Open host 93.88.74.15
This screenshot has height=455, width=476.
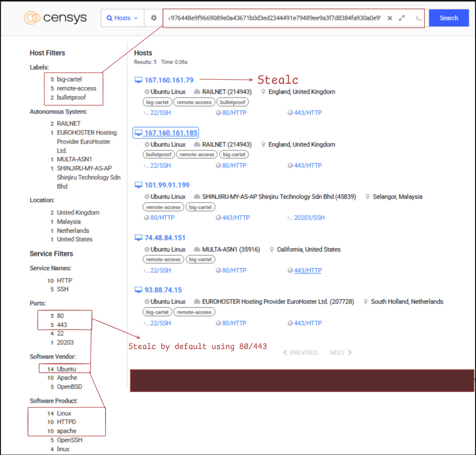[163, 290]
